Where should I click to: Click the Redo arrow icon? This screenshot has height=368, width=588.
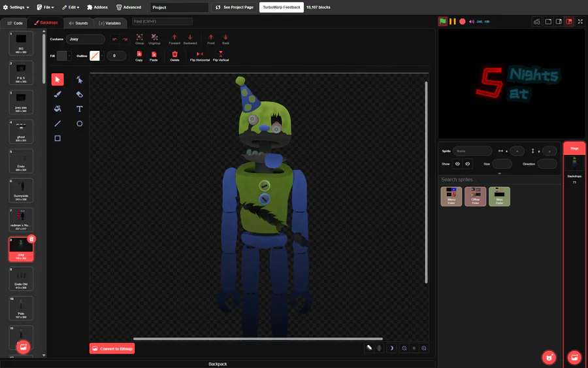point(125,39)
